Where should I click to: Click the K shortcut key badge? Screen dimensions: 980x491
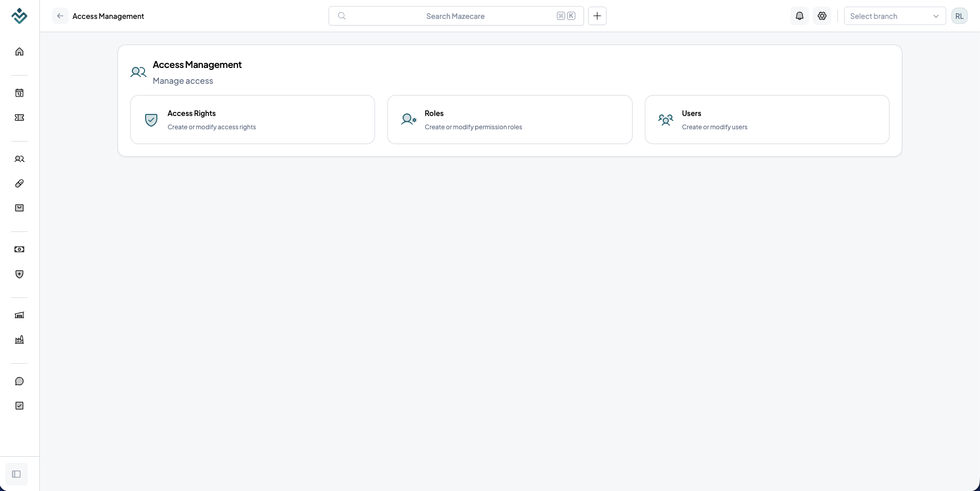(x=571, y=16)
